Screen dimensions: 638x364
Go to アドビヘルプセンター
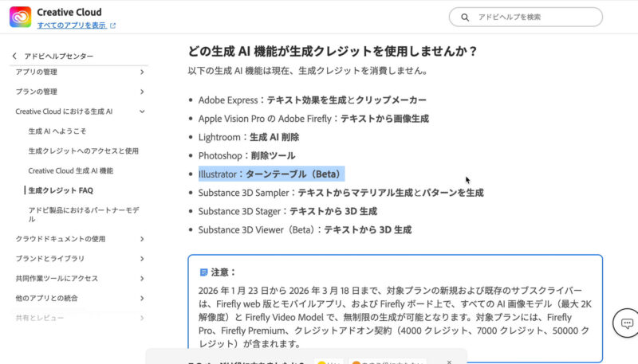tap(58, 56)
